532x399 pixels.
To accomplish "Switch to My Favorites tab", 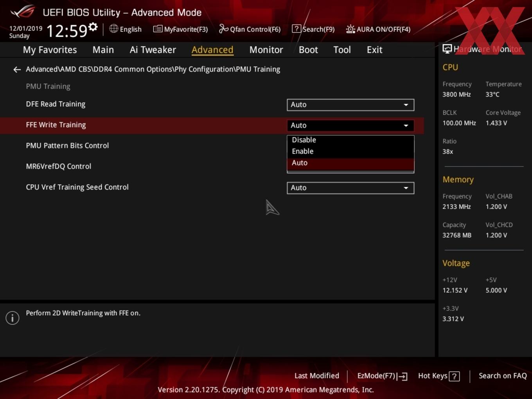I will click(50, 50).
